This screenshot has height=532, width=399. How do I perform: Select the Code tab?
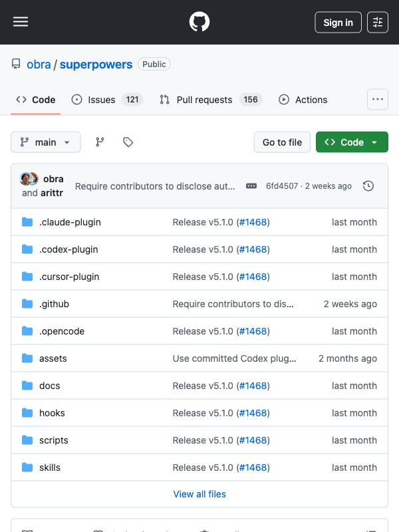tap(36, 100)
